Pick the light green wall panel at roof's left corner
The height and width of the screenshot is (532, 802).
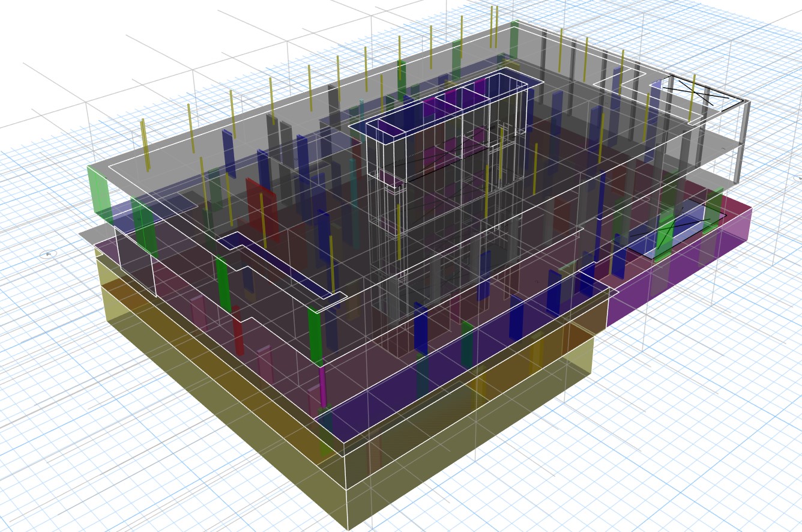100,197
